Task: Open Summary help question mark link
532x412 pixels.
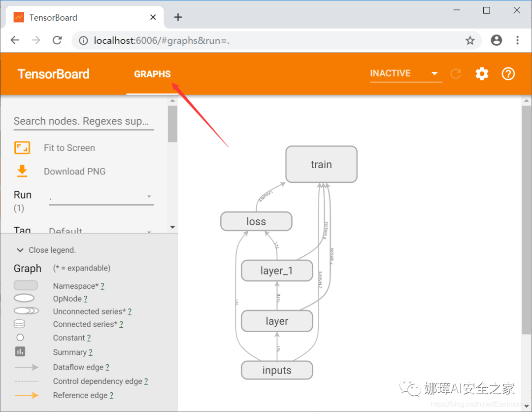Action: pos(91,352)
